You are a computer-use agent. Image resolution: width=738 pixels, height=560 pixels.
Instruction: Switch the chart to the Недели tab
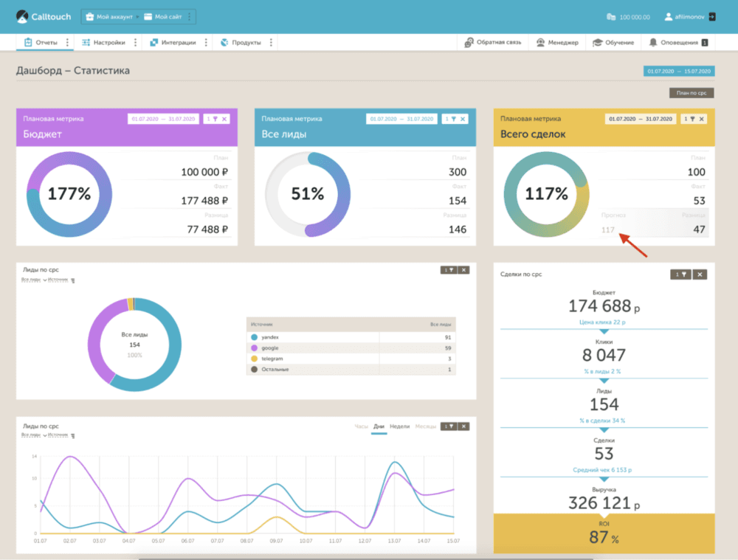pyautogui.click(x=399, y=426)
